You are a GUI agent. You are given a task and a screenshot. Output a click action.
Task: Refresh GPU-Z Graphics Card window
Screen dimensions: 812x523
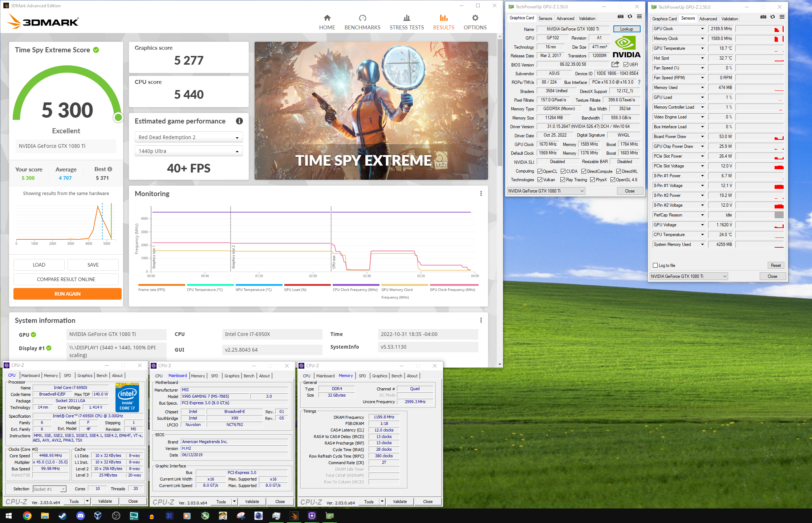pos(630,16)
